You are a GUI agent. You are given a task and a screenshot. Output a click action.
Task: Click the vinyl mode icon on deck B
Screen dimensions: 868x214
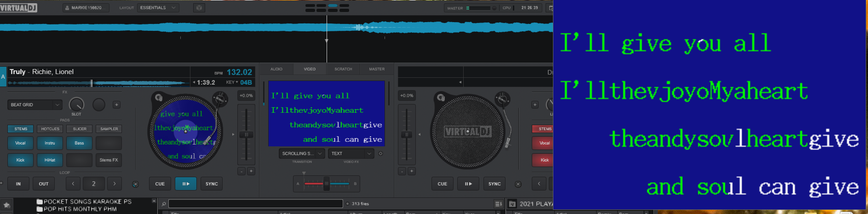[518, 184]
